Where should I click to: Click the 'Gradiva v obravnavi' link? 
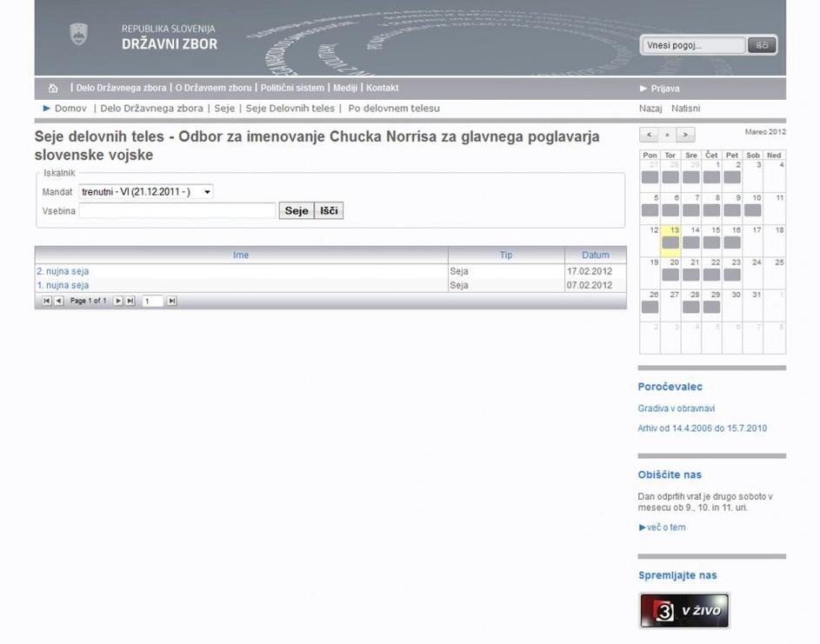pyautogui.click(x=677, y=408)
